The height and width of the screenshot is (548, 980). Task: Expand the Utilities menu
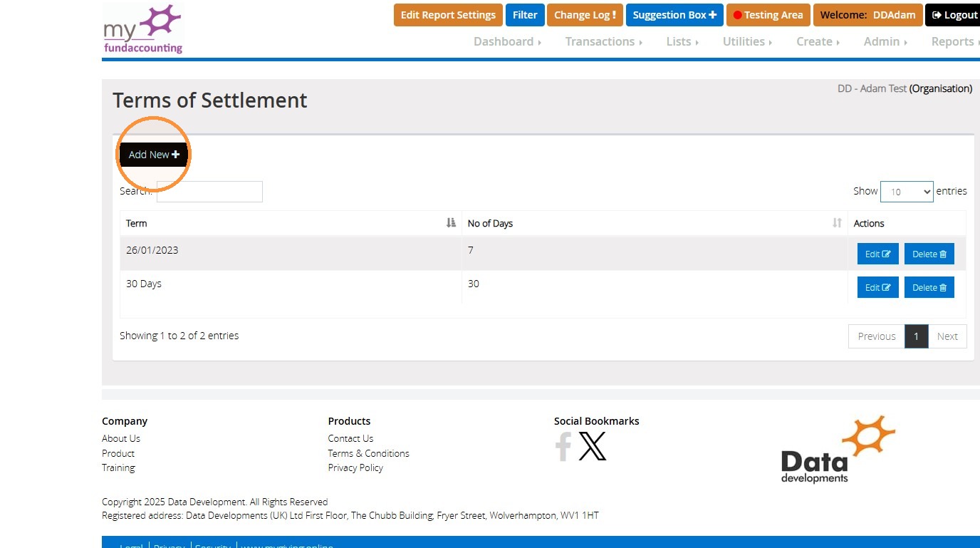pos(747,41)
